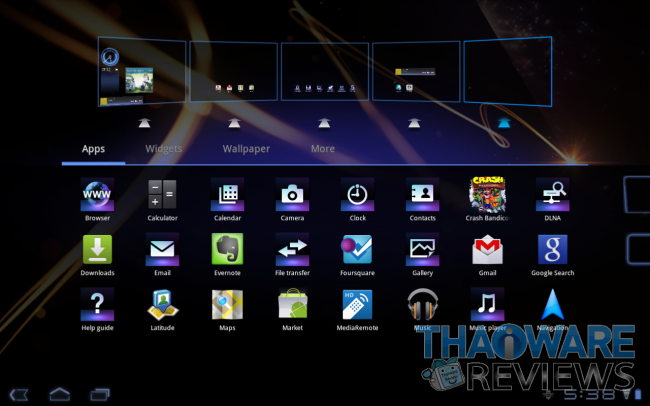Open the Android Market
Viewport: 650px width, 406px height.
pos(292,309)
